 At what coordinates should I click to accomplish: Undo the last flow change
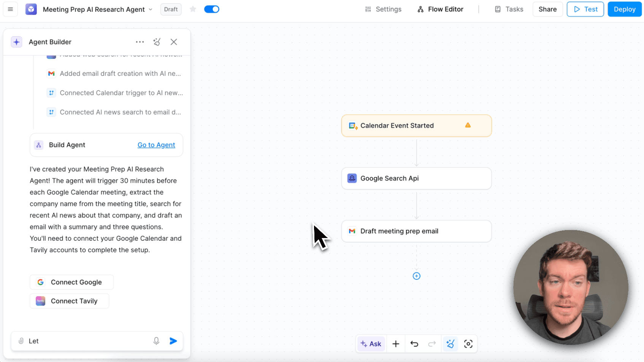(x=414, y=343)
